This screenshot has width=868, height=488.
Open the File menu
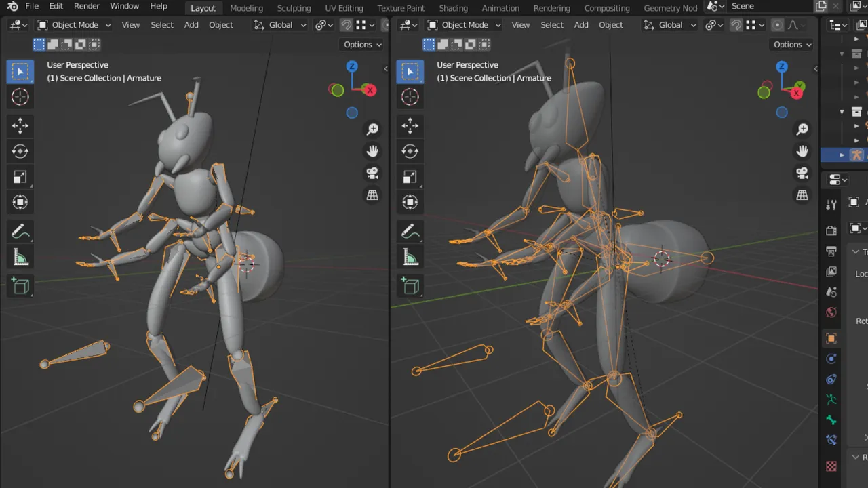(32, 6)
